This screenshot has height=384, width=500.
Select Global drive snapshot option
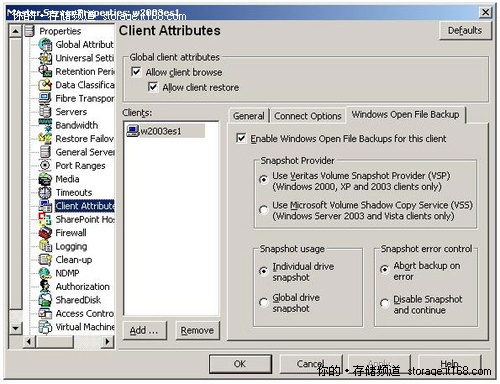click(x=263, y=302)
